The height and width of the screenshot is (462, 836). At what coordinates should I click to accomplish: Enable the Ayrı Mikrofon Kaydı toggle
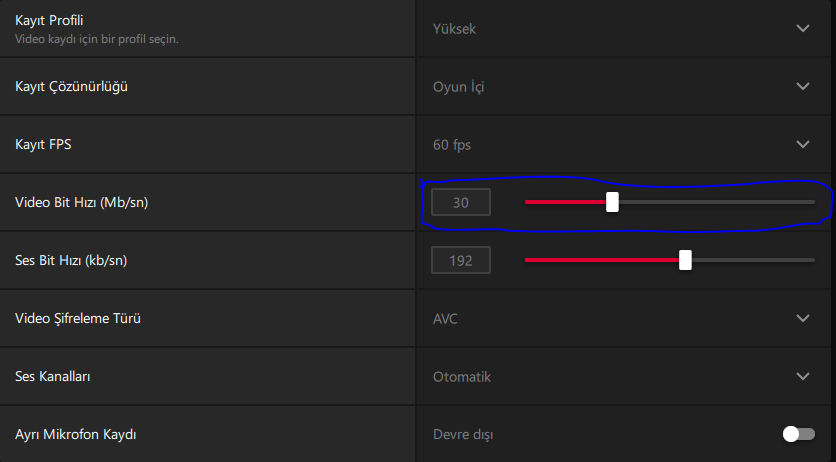799,434
